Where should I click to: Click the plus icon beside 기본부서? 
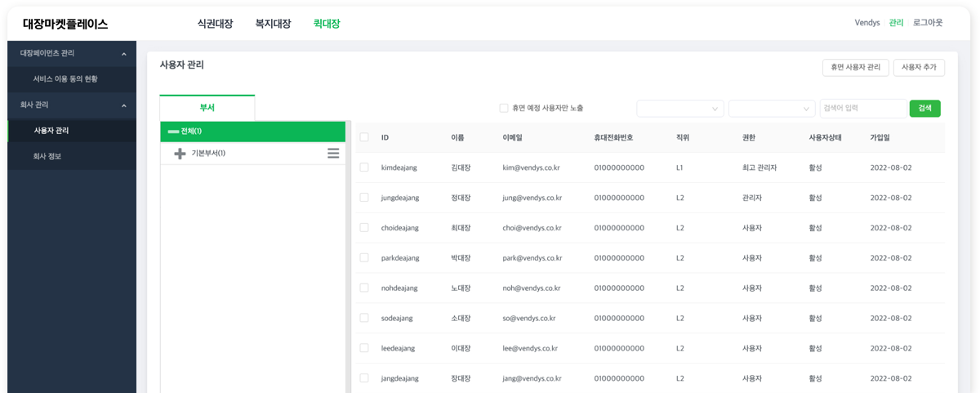point(180,154)
